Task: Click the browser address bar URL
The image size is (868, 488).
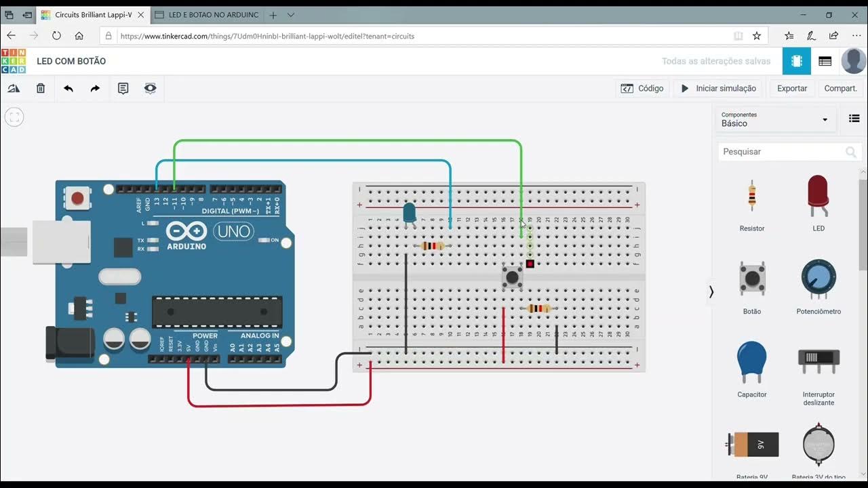Action: pyautogui.click(x=267, y=36)
